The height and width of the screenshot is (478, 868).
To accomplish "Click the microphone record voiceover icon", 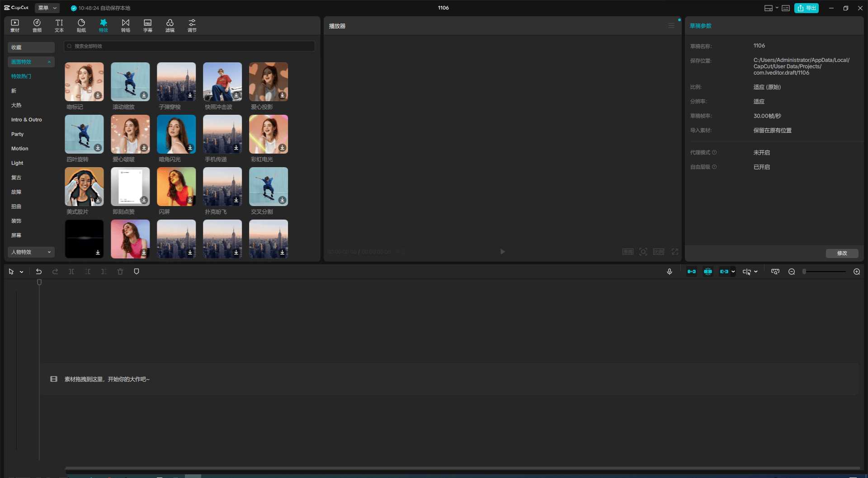I will [x=670, y=272].
